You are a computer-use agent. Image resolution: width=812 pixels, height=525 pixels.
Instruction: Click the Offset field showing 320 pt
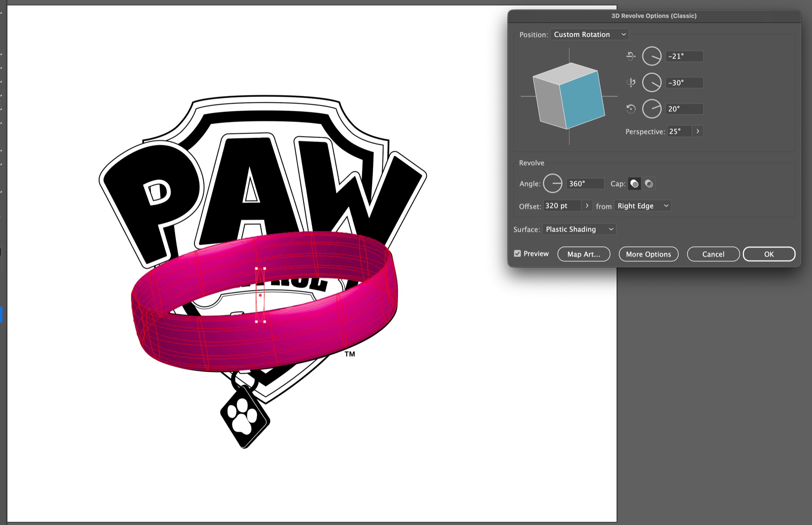[x=562, y=206]
